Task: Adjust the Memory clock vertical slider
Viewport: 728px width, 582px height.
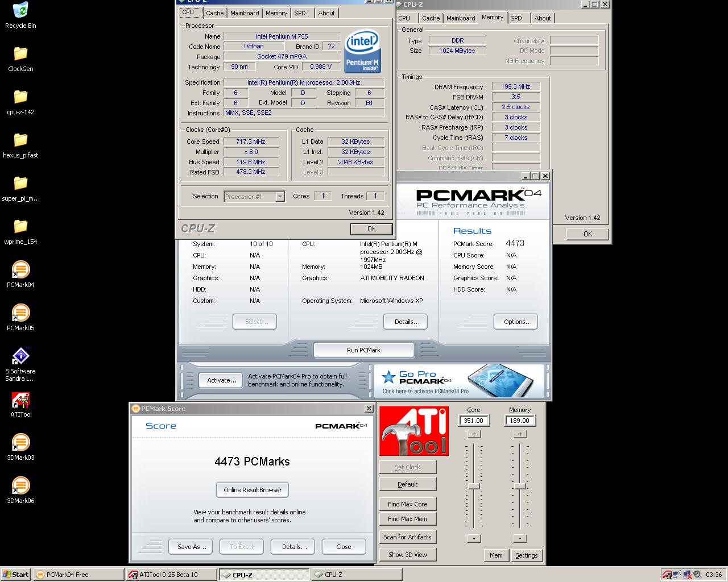Action: coord(519,486)
